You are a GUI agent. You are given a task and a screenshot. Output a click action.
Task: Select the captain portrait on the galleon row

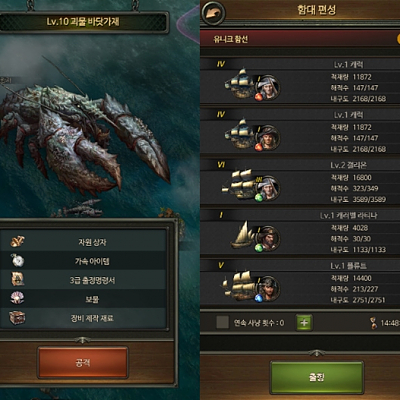tap(268, 188)
